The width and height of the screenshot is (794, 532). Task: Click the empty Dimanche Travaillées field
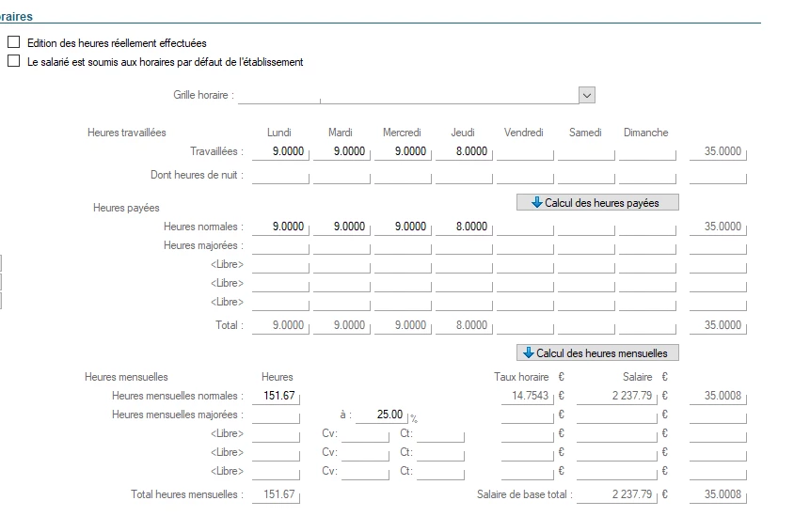tap(647, 151)
